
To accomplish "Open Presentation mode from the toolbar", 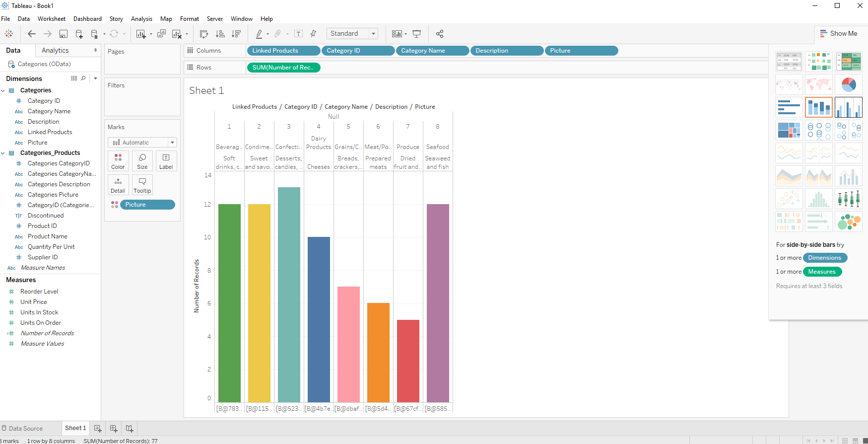I will point(417,34).
